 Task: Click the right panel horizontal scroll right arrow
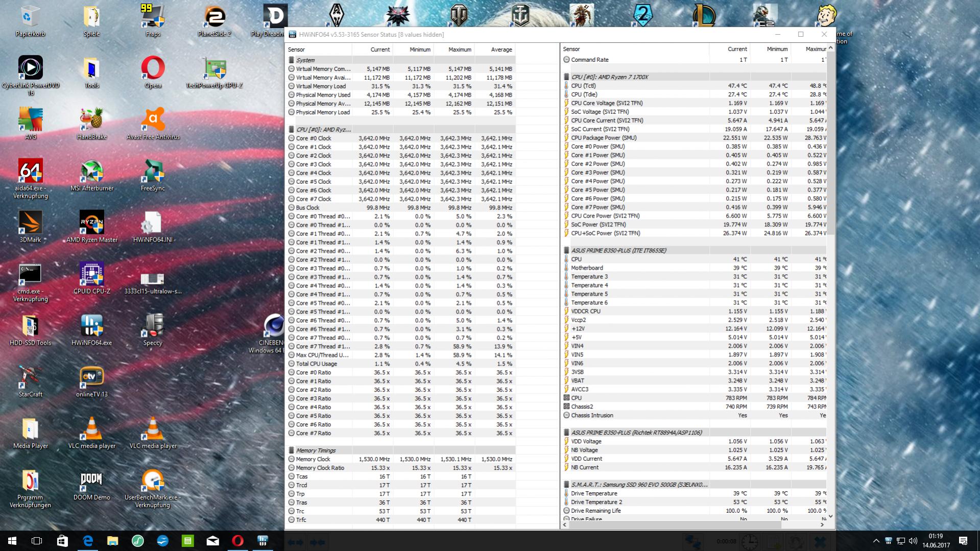(x=822, y=524)
